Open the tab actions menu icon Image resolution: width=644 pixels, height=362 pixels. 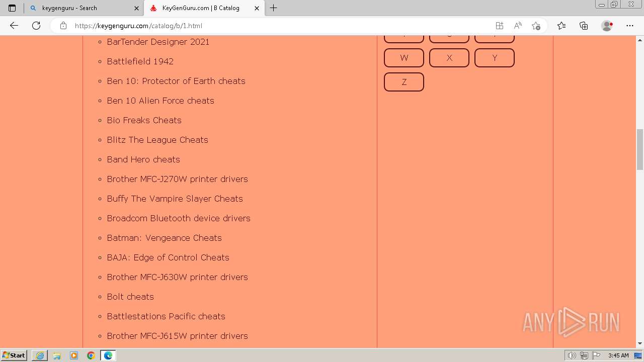[12, 8]
